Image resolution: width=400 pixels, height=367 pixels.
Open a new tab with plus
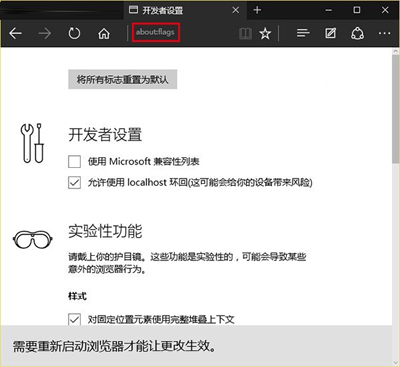(x=257, y=10)
